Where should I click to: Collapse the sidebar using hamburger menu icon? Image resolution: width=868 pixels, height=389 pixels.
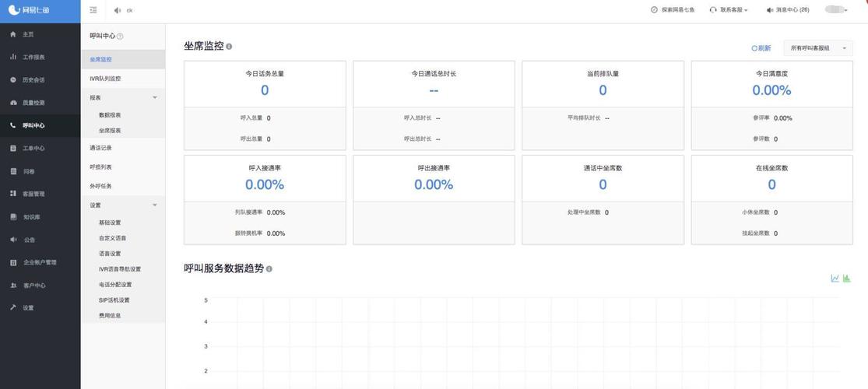pos(93,10)
